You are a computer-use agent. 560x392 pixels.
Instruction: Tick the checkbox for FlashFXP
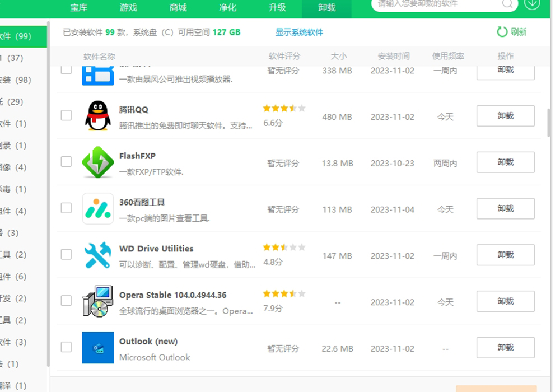(66, 162)
